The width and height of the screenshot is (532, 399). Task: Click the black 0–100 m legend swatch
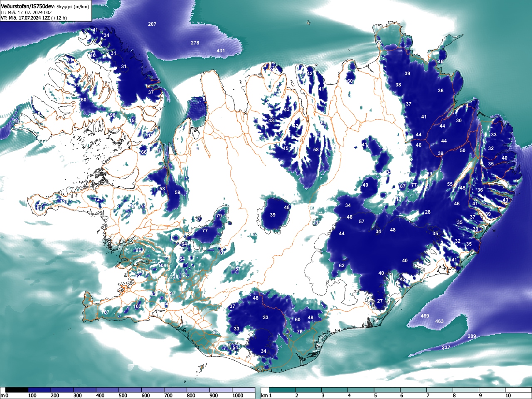tap(17, 390)
